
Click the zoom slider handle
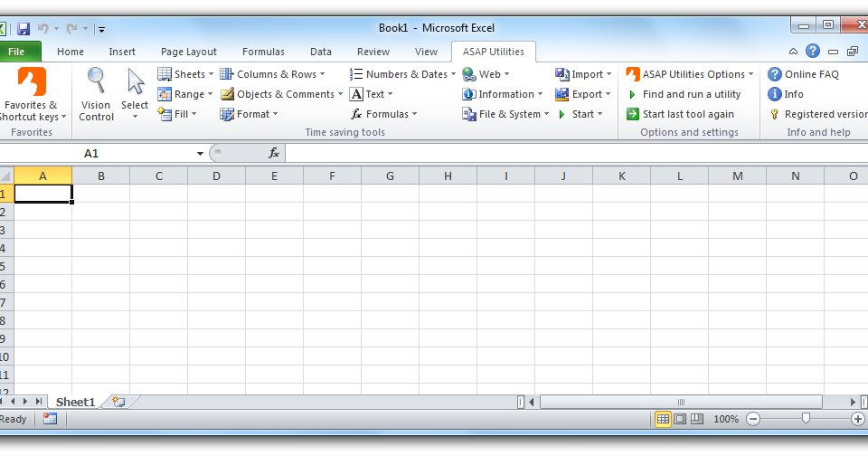806,419
